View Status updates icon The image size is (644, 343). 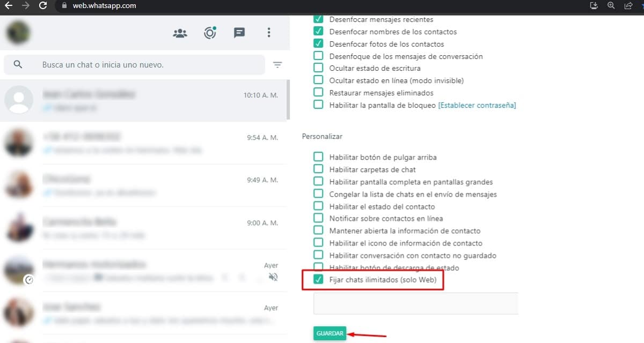(210, 33)
